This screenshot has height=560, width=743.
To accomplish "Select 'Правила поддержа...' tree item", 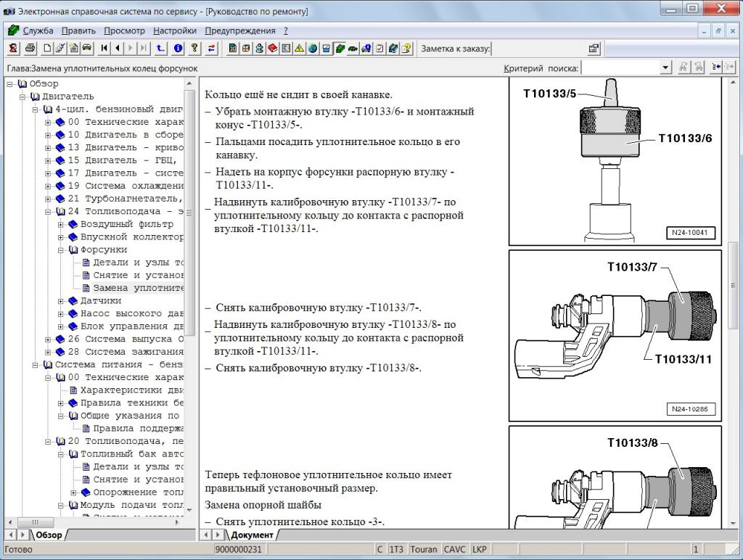I will (139, 429).
